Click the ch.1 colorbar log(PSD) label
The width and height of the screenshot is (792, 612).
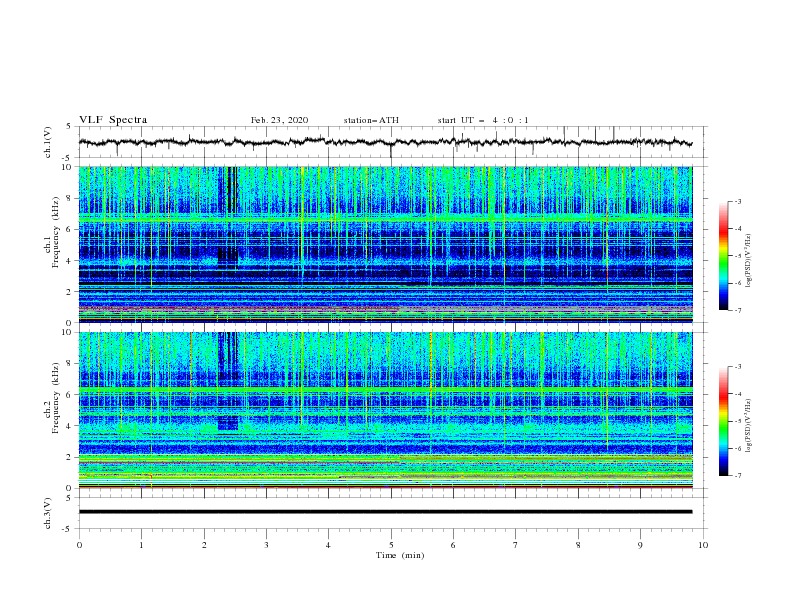[749, 261]
